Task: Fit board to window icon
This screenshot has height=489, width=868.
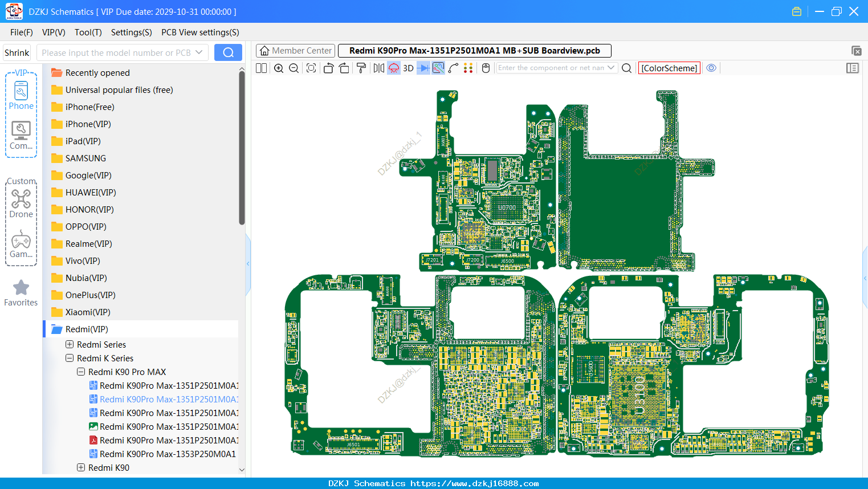Action: pos(311,68)
